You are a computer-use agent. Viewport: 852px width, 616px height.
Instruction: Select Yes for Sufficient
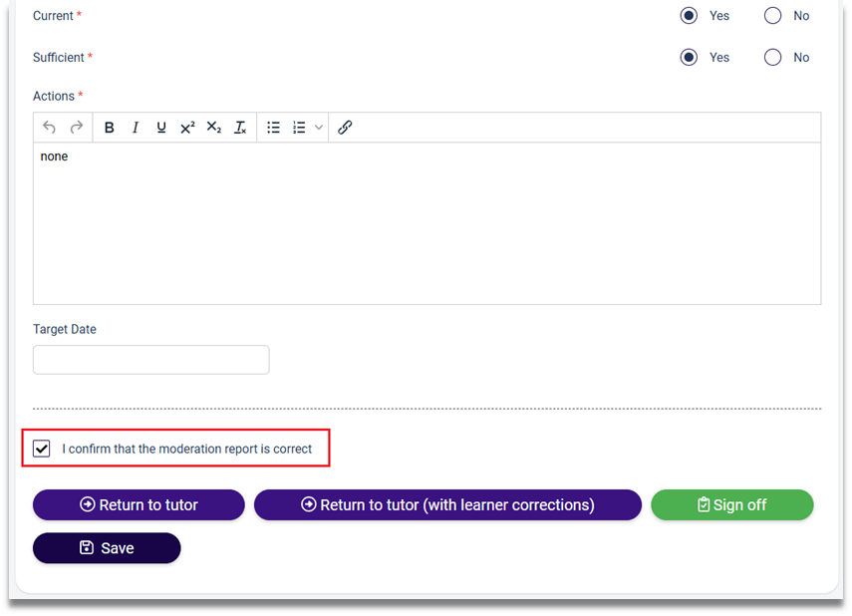(x=689, y=57)
